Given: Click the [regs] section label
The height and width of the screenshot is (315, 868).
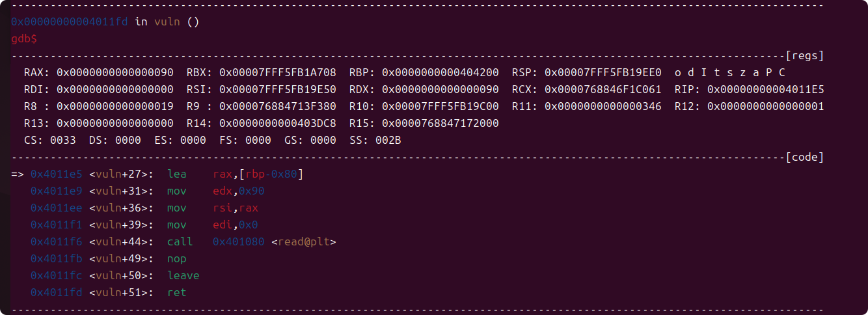Looking at the screenshot, I should pos(805,55).
